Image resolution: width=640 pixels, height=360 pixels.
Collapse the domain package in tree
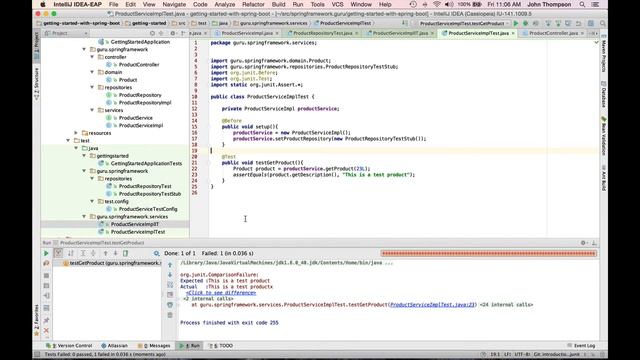pos(92,72)
